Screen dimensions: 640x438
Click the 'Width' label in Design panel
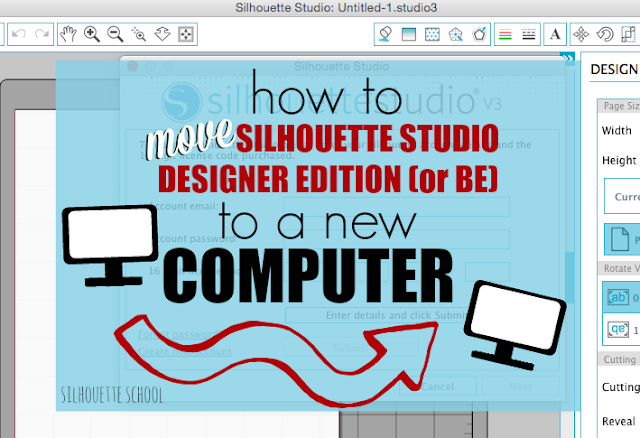click(616, 131)
